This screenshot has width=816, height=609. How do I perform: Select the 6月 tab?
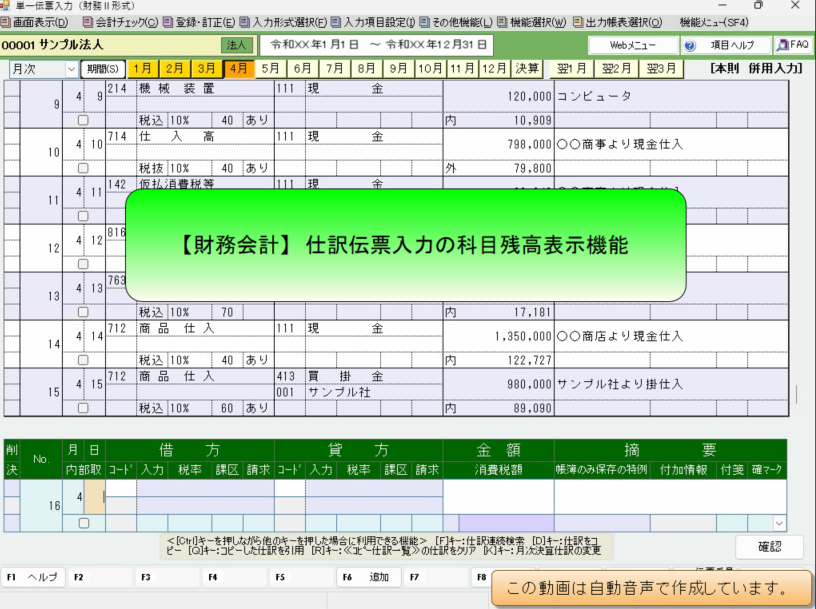pos(302,69)
